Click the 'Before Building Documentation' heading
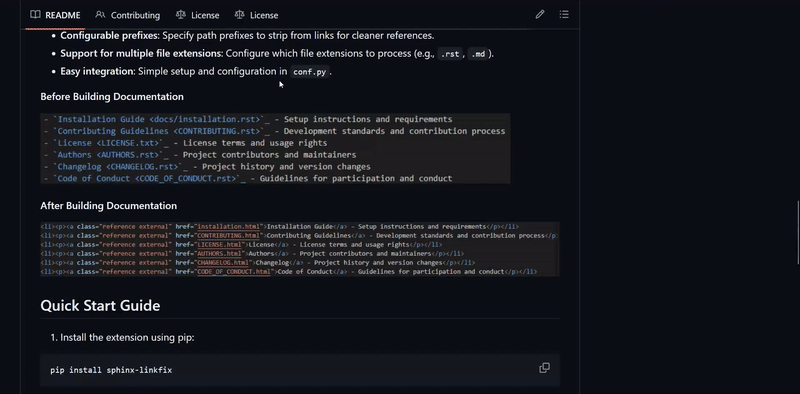The height and width of the screenshot is (394, 800). click(112, 96)
